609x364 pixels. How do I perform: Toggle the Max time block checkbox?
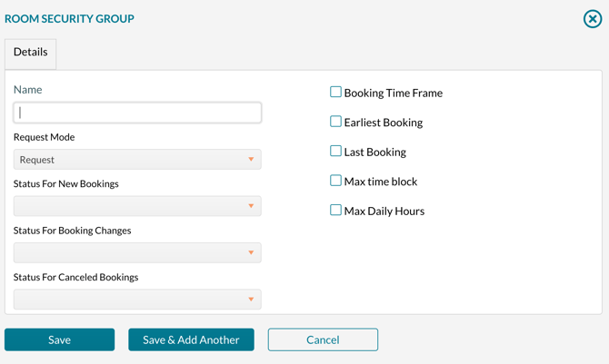(335, 181)
